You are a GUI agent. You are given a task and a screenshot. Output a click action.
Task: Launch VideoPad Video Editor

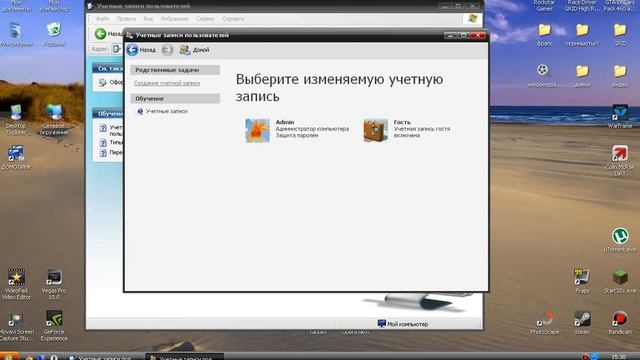pyautogui.click(x=16, y=277)
